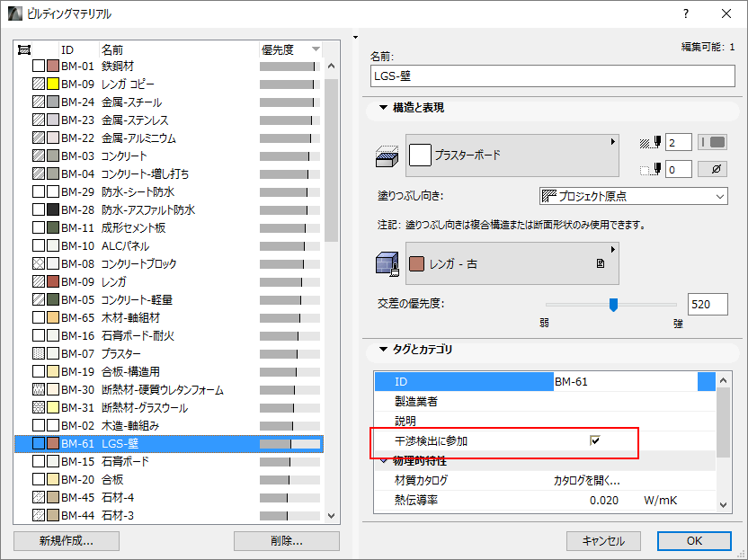Image resolution: width=748 pixels, height=560 pixels.
Task: Select the BM-61 LGS-壁 row
Action: click(x=169, y=444)
